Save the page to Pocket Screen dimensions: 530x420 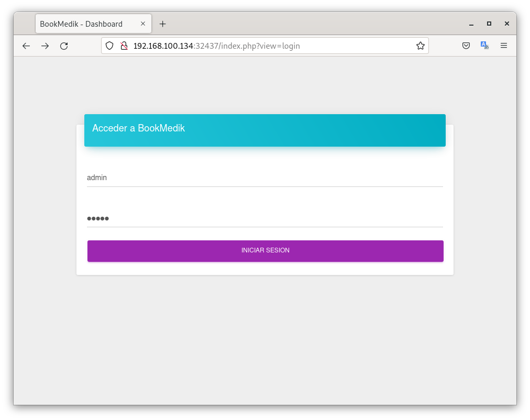pos(466,46)
